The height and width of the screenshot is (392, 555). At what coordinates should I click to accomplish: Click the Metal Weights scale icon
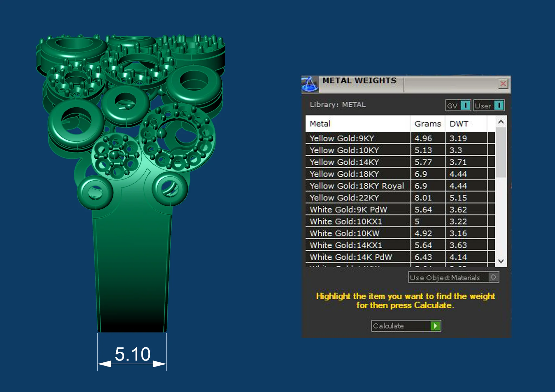310,84
